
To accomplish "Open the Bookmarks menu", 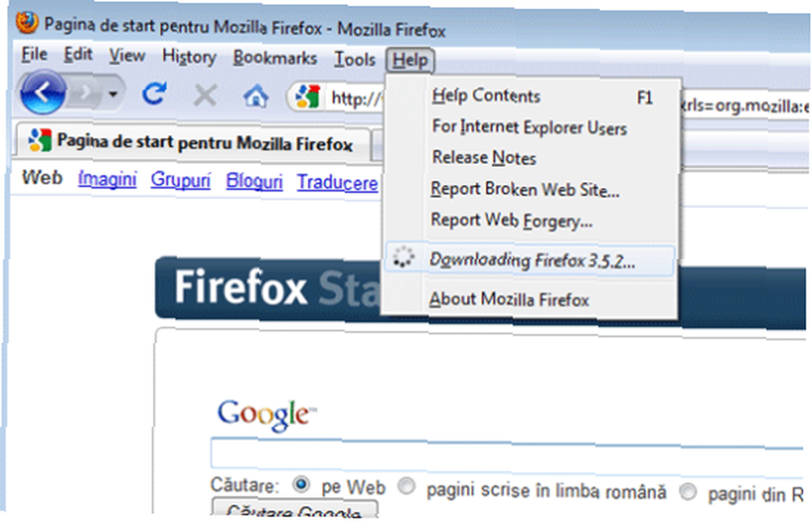I will point(274,58).
